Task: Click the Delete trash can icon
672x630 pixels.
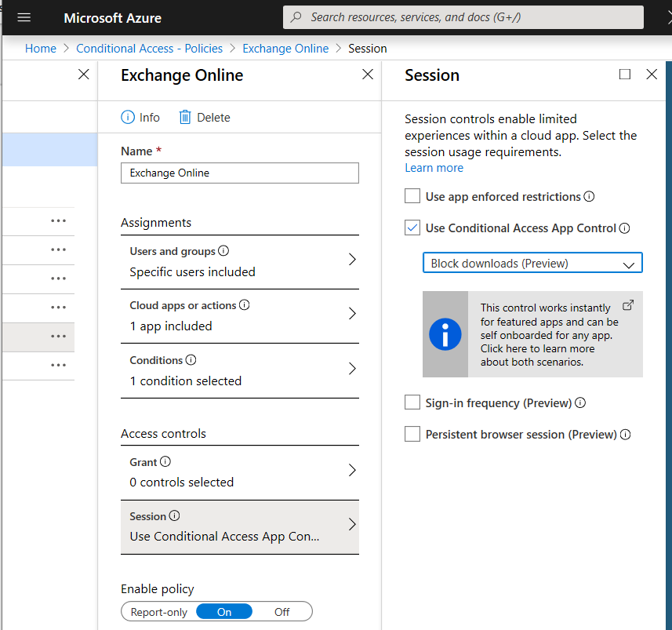Action: [x=185, y=117]
